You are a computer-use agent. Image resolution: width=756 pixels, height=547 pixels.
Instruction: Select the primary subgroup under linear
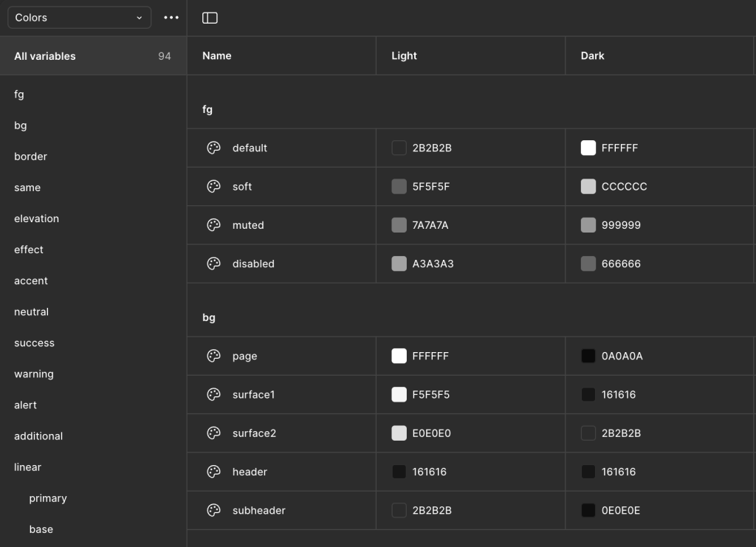coord(48,498)
